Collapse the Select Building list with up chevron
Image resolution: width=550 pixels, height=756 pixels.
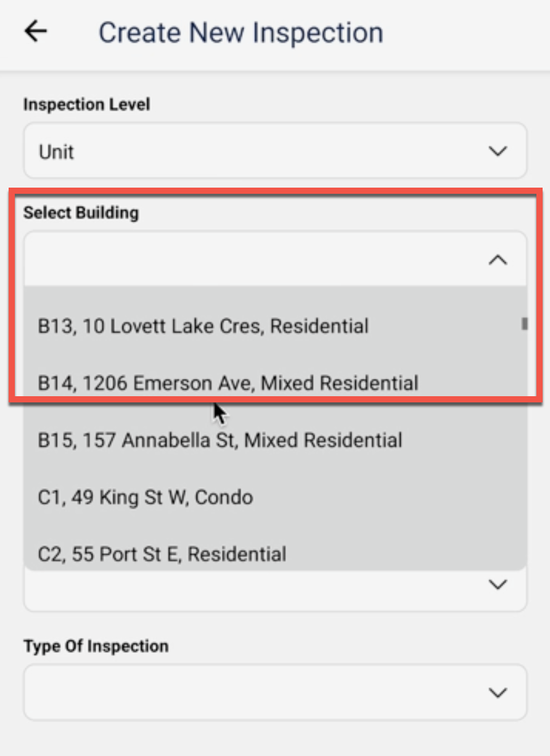pyautogui.click(x=498, y=260)
